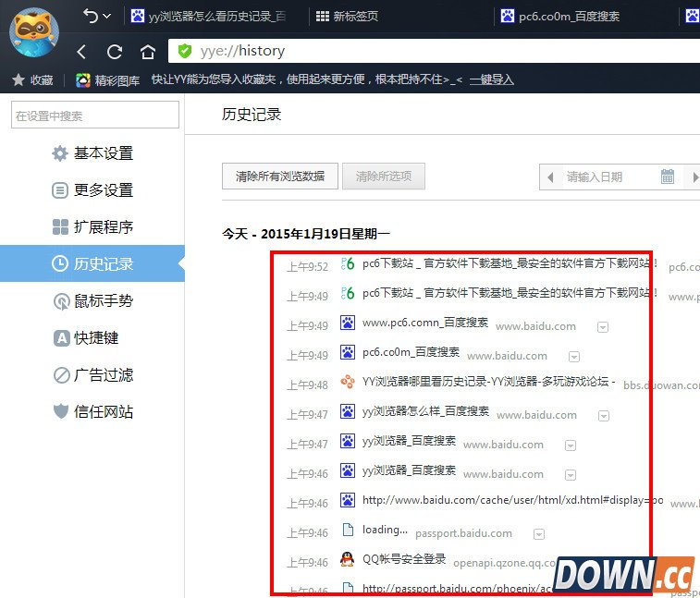The image size is (700, 598).
Task: Click the pc6 favicon of 上午9:52 entry
Action: (x=348, y=263)
